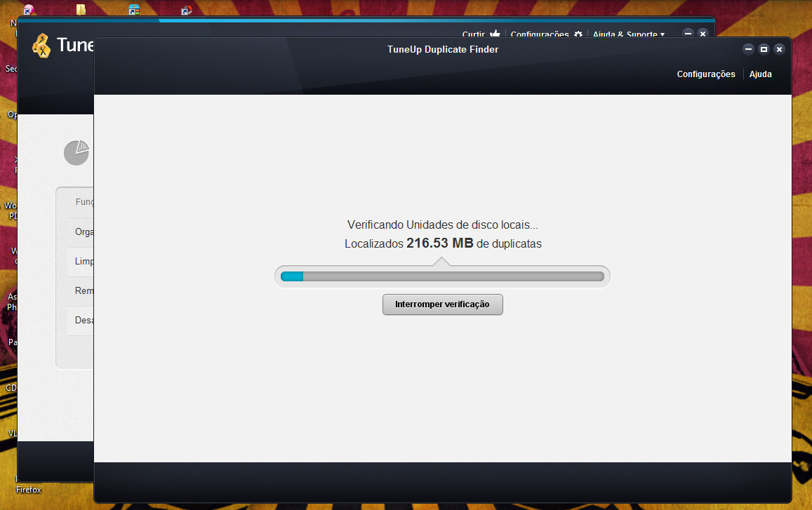Click the Configurações gear icon in the background TuneUp window
Image resolution: width=812 pixels, height=510 pixels.
click(x=578, y=34)
